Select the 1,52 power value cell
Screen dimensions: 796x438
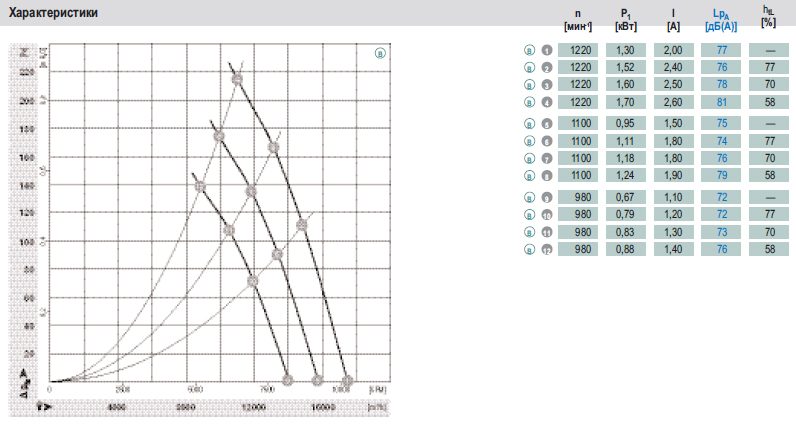click(x=625, y=67)
